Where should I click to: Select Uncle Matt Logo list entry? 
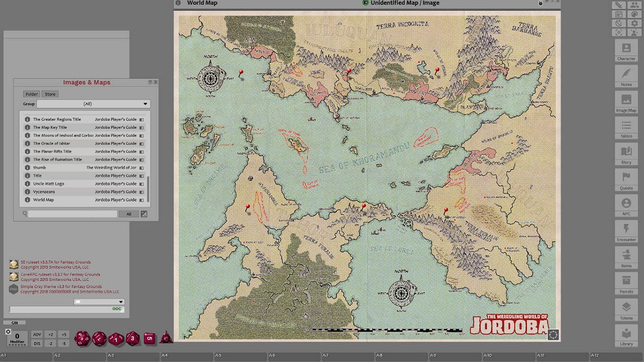tap(48, 184)
